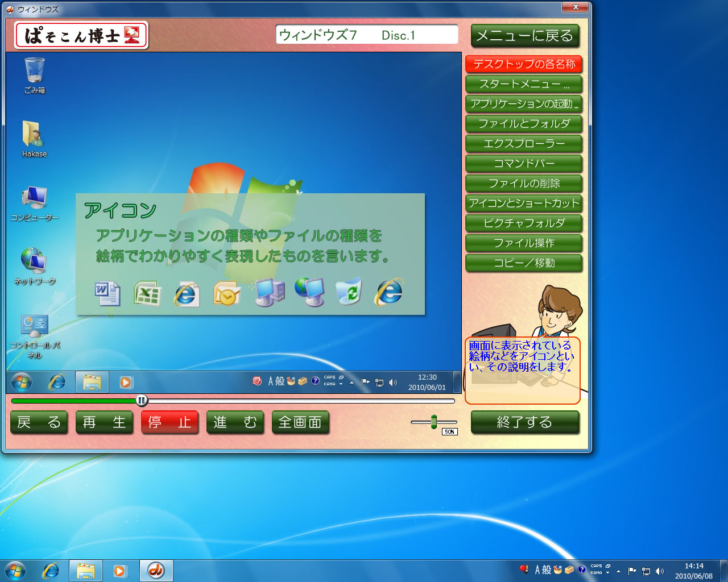Click the Start orb inside the tutorial video

(22, 382)
